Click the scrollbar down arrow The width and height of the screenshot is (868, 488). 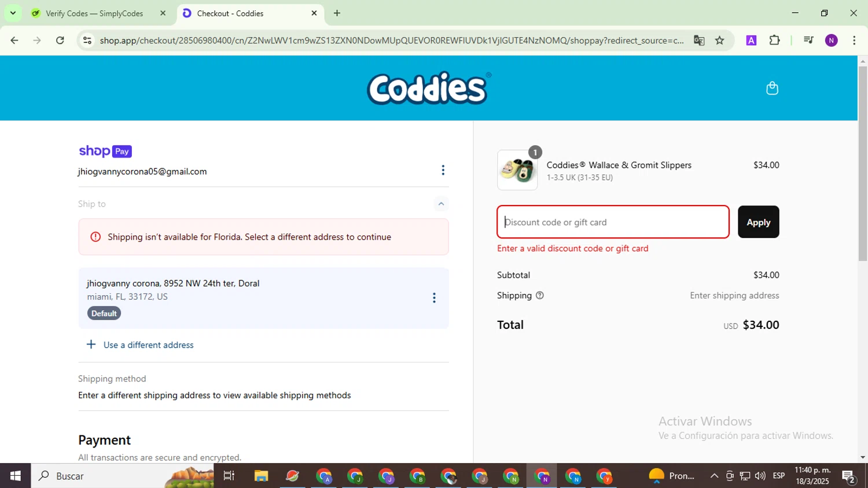[863, 457]
